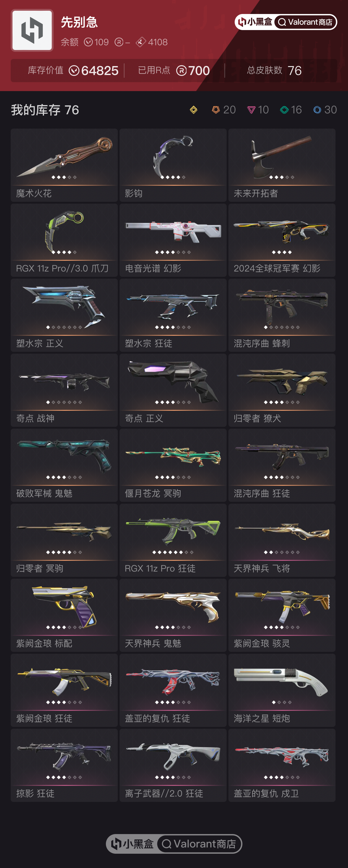Viewport: 348px width, 868px height.
Task: Select the 电音光谱 幻影 skin card
Action: [x=173, y=240]
